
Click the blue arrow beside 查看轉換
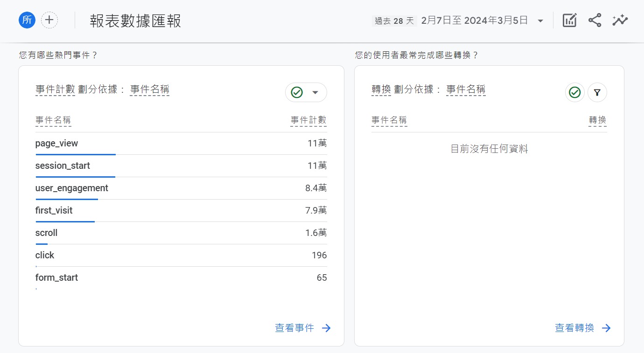click(606, 328)
